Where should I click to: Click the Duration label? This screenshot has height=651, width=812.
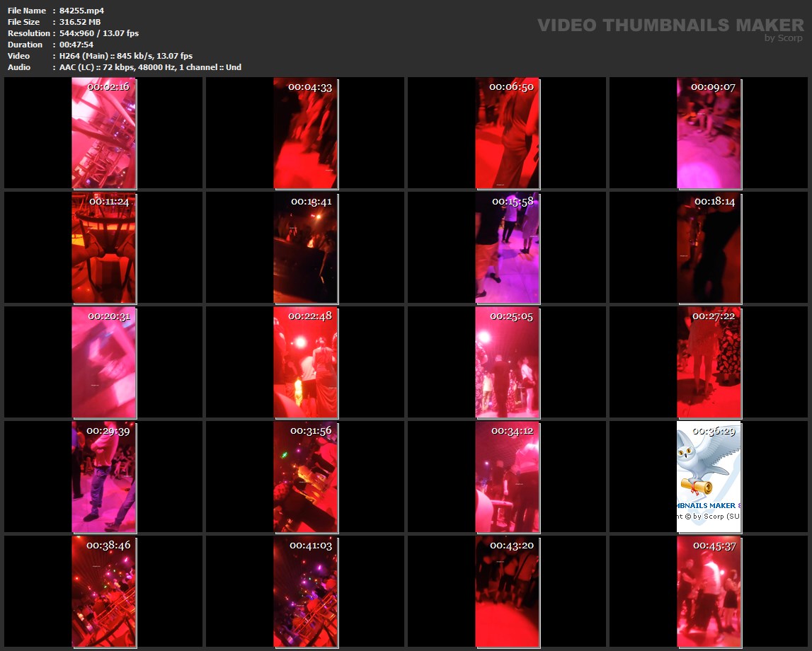25,45
